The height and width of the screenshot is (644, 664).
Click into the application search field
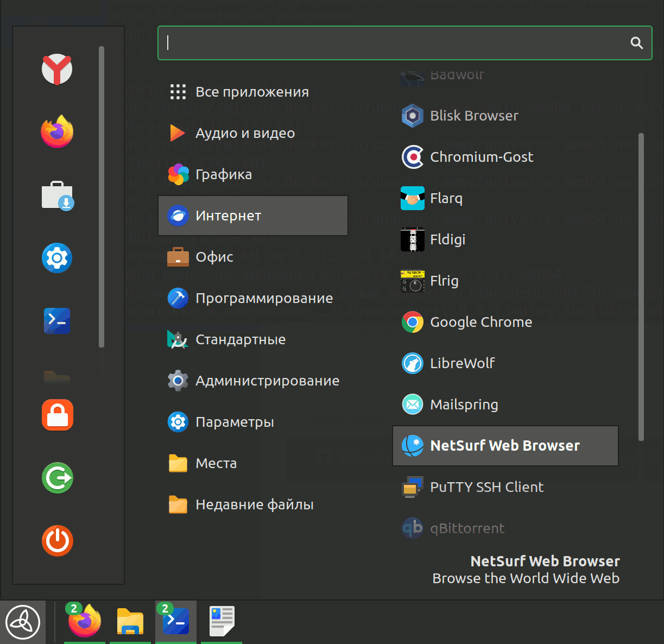click(404, 43)
